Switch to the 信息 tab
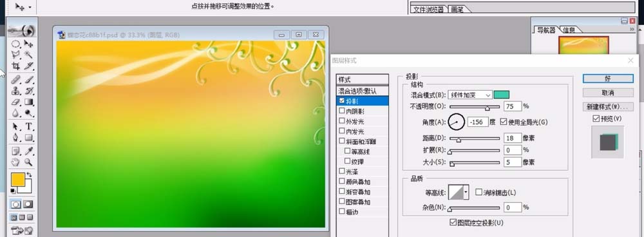 (569, 30)
